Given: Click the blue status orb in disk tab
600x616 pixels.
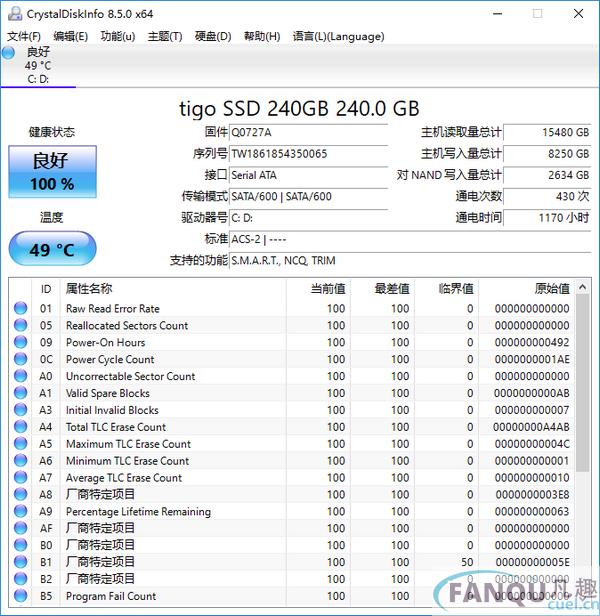Looking at the screenshot, I should point(8,53).
